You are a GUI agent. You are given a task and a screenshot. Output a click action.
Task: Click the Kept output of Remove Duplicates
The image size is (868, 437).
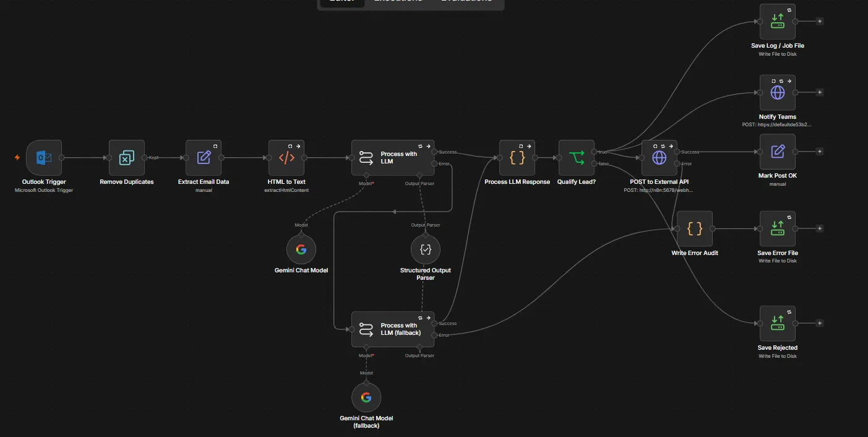coord(145,158)
